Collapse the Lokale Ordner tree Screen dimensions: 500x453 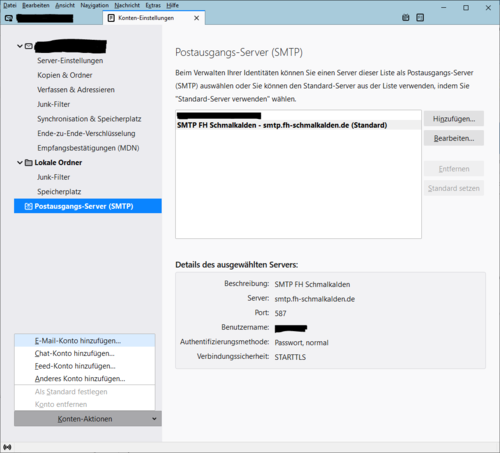(20, 163)
